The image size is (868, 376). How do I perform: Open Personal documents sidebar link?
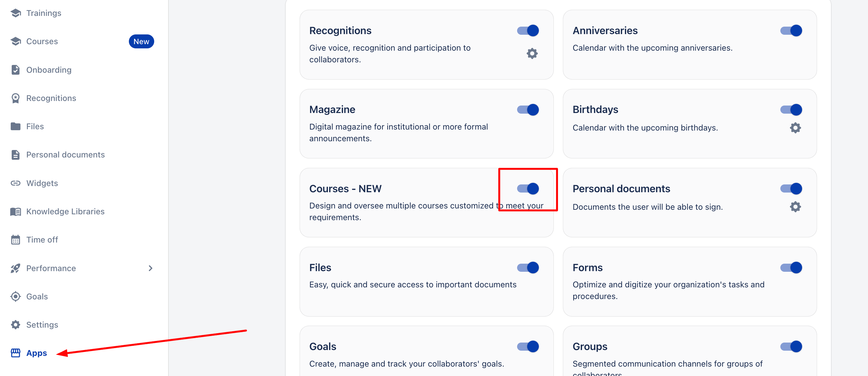pyautogui.click(x=65, y=155)
